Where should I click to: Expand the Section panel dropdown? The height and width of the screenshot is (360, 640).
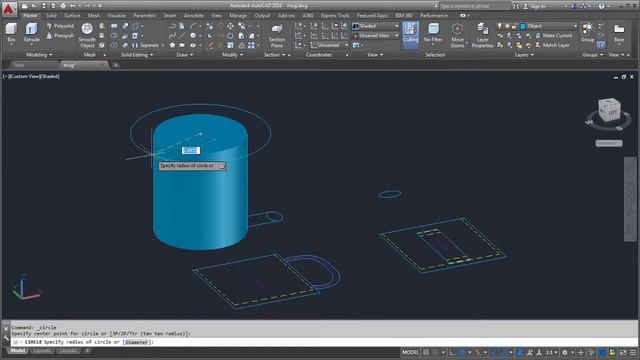coord(275,55)
